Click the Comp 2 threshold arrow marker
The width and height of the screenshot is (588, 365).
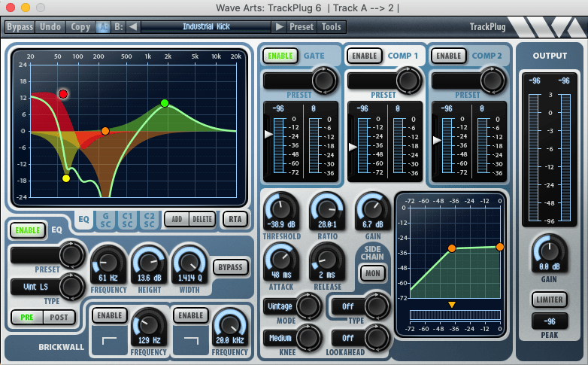pyautogui.click(x=437, y=141)
